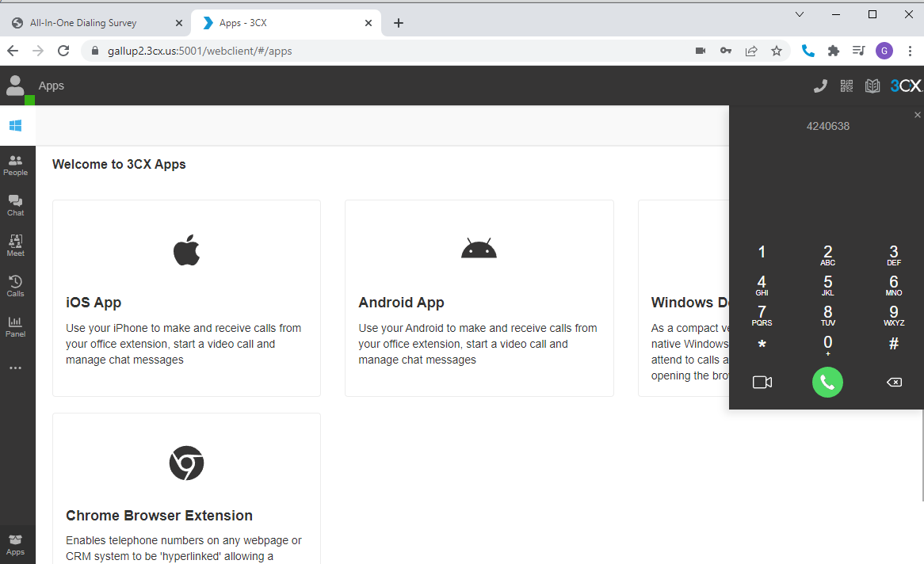The width and height of the screenshot is (924, 564).
Task: Open the user guide book icon
Action: pos(872,86)
